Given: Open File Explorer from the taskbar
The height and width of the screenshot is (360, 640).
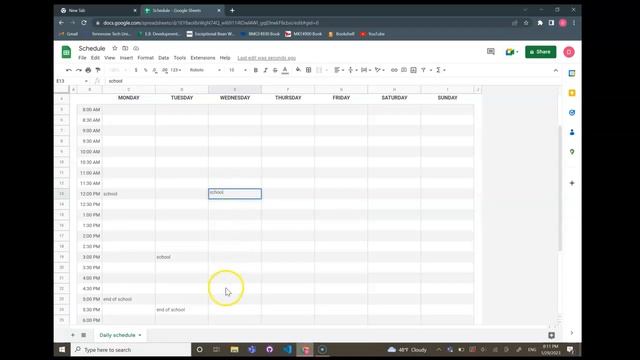Looking at the screenshot, I should [x=234, y=350].
